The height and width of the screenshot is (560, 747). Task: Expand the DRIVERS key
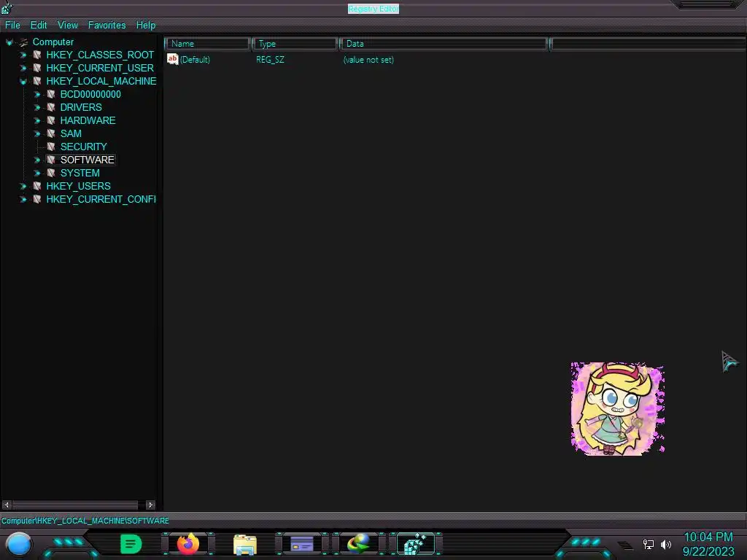click(36, 108)
